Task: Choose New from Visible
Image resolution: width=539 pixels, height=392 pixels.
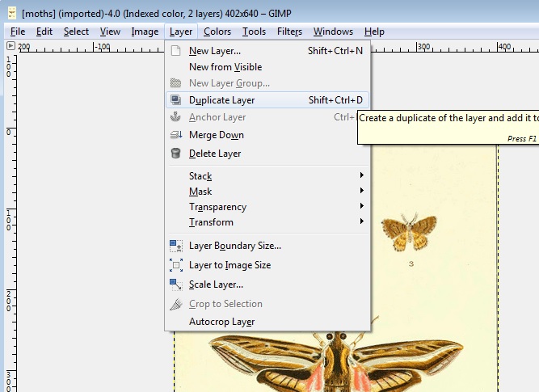Action: point(267,67)
